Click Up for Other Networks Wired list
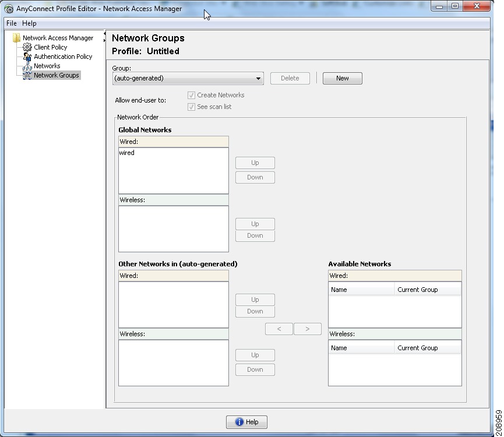This screenshot has width=504, height=437. tap(255, 300)
